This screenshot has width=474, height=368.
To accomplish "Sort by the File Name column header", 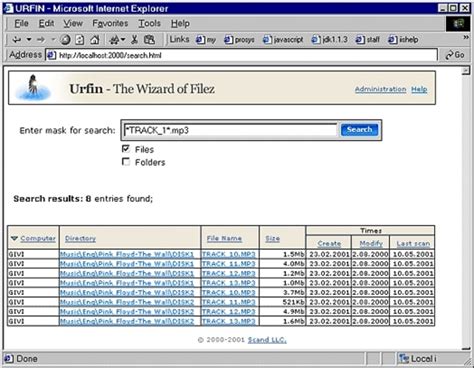I will tap(224, 238).
